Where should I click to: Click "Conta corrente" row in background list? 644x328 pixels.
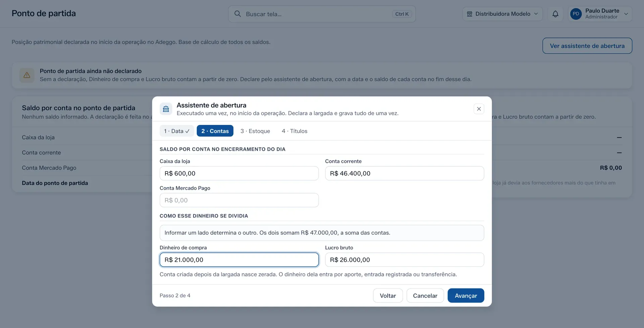coord(41,152)
